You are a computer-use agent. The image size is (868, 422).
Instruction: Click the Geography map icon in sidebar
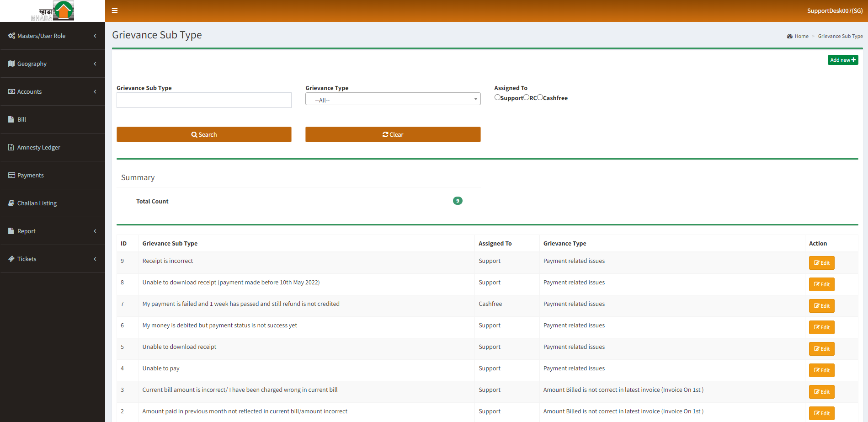[11, 64]
